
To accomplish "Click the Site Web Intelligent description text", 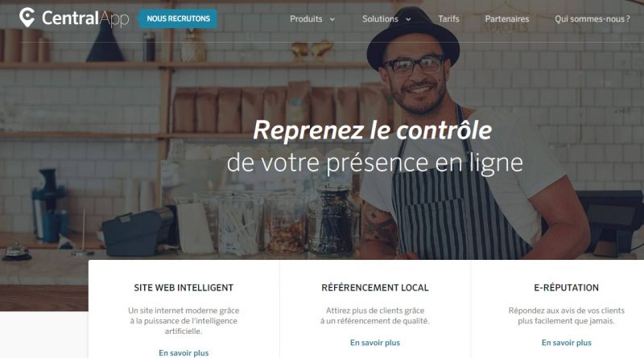I will point(184,321).
